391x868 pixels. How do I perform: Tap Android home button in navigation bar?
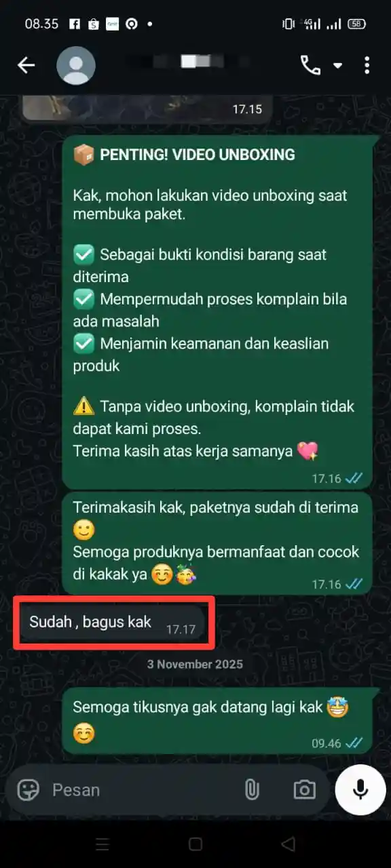point(195,844)
